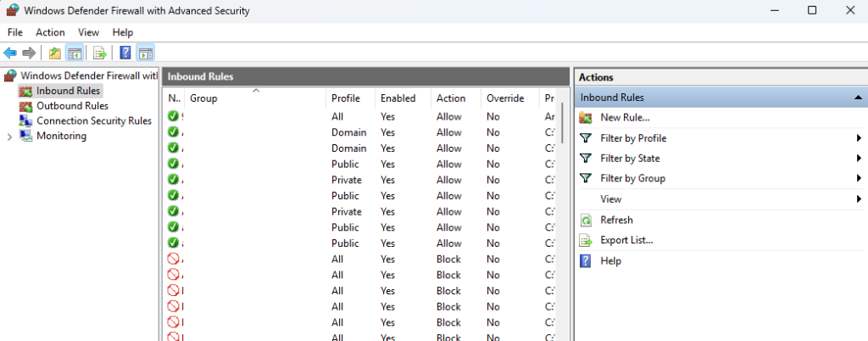868x341 pixels.
Task: Open the Action menu
Action: 50,33
